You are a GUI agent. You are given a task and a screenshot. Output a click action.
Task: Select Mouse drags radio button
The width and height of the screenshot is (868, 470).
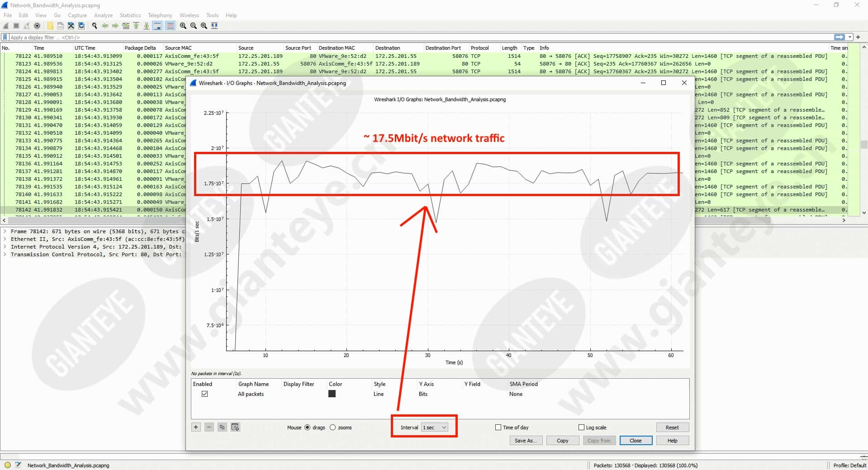coord(308,428)
